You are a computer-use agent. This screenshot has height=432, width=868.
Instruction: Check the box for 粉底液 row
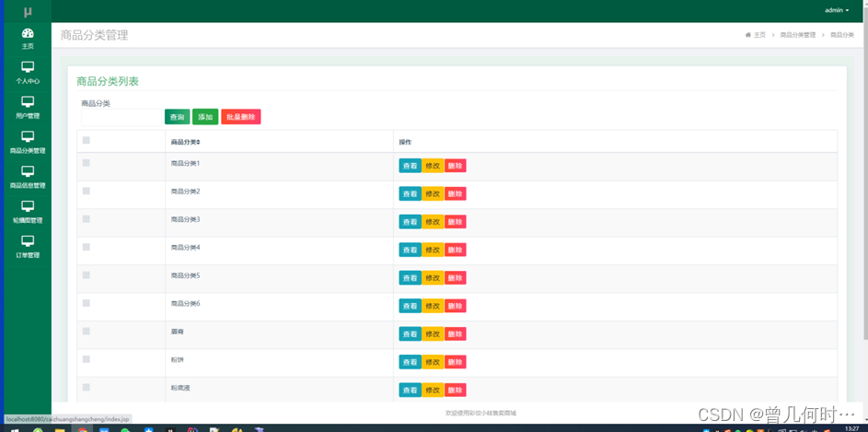87,387
